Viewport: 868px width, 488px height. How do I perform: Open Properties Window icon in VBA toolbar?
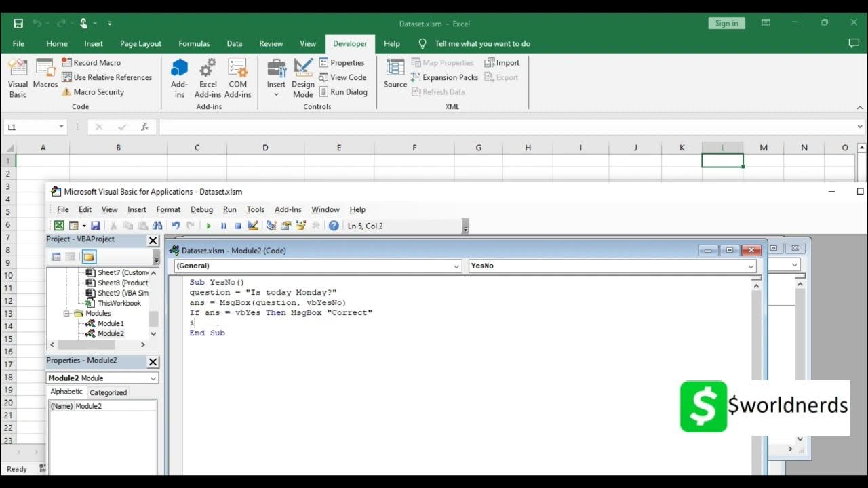click(x=286, y=226)
